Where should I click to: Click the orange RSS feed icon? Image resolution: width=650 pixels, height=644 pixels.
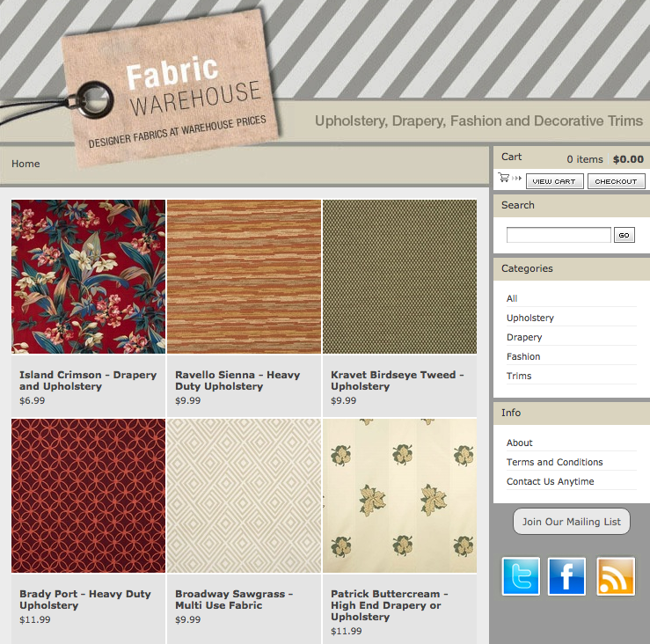click(x=615, y=576)
